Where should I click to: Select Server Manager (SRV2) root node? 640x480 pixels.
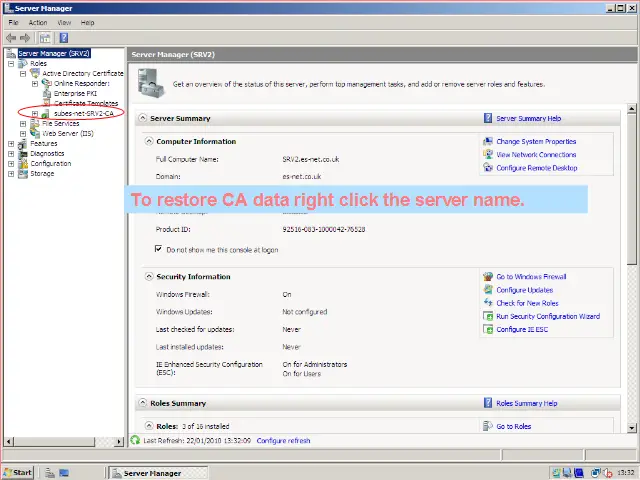click(53, 53)
